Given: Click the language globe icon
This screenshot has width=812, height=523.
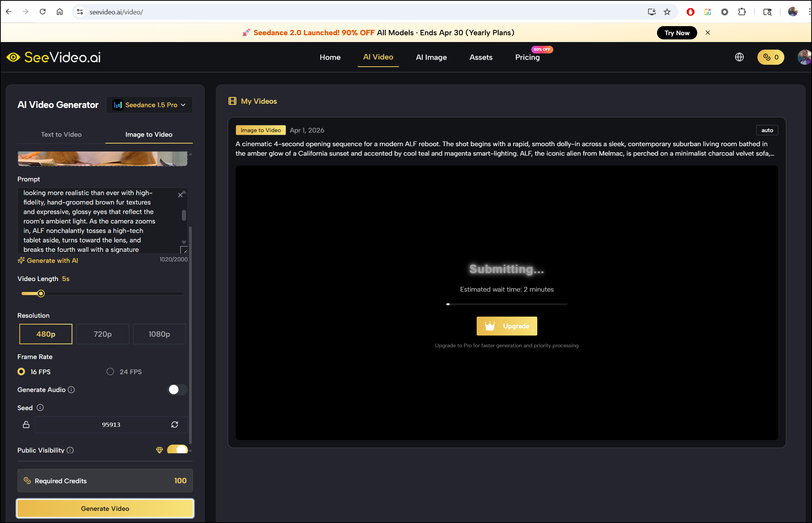Looking at the screenshot, I should (739, 57).
